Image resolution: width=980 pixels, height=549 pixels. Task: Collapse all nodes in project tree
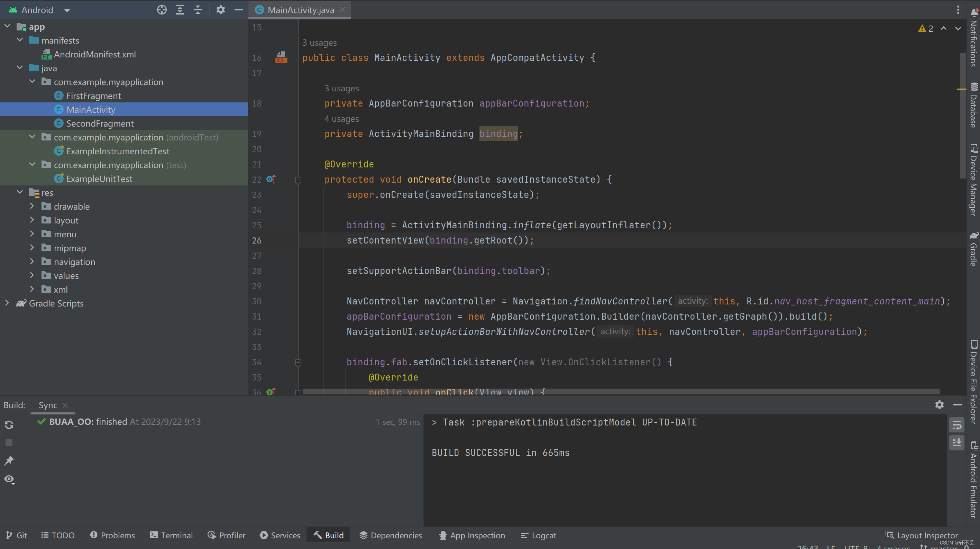[x=198, y=10]
